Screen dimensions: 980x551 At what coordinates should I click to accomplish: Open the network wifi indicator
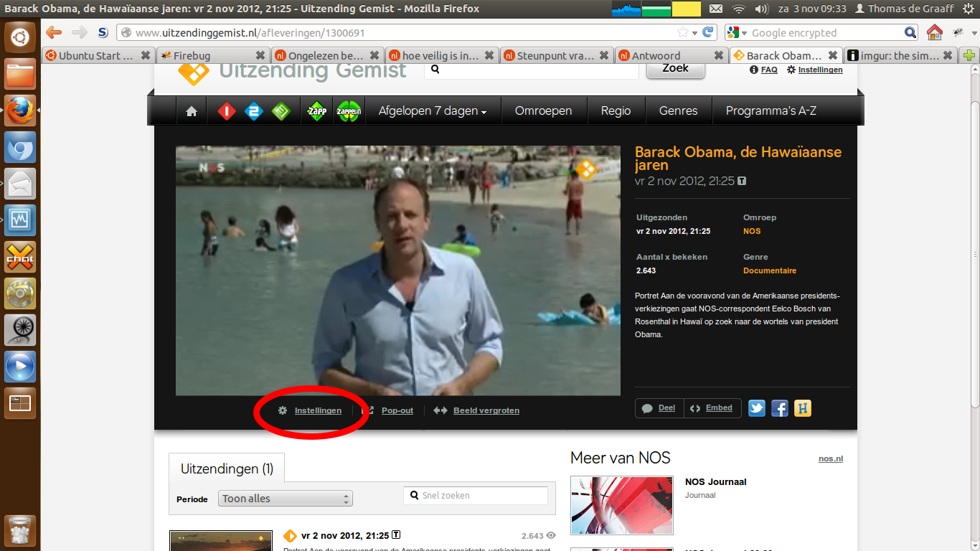pyautogui.click(x=739, y=9)
